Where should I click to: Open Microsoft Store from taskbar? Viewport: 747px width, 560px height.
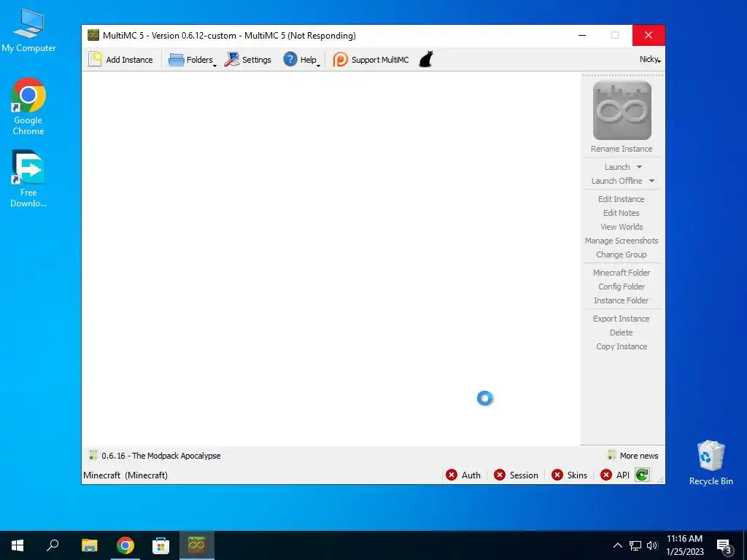click(x=160, y=545)
